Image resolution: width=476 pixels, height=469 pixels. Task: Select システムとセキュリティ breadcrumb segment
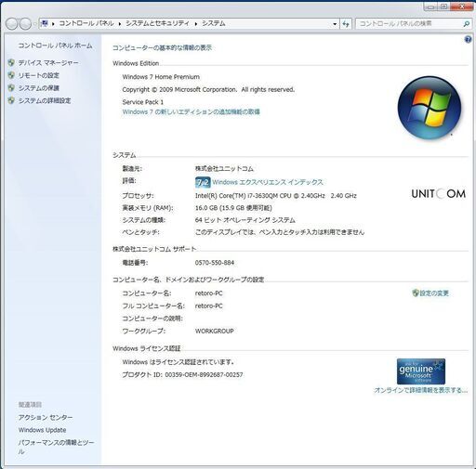157,23
